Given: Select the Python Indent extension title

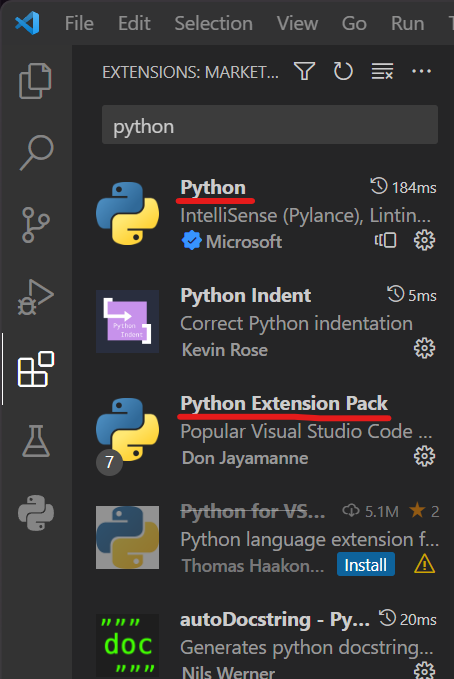Looking at the screenshot, I should coord(246,295).
